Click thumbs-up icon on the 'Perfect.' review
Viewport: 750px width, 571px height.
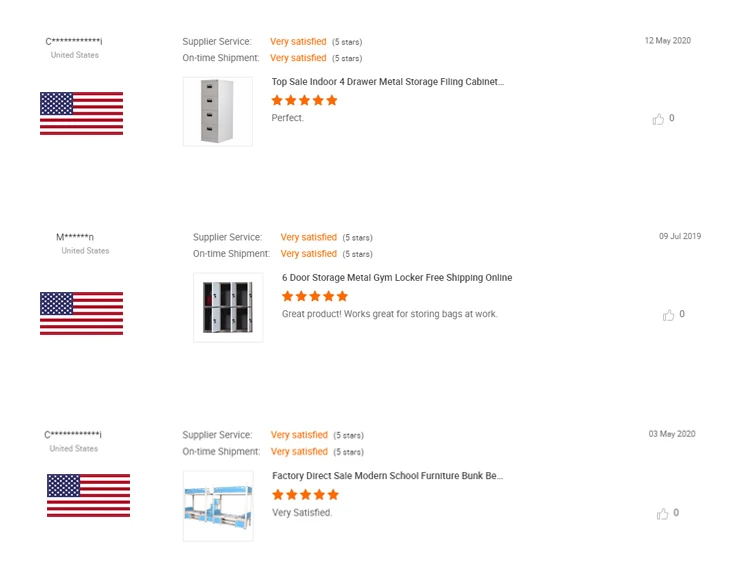pos(658,119)
